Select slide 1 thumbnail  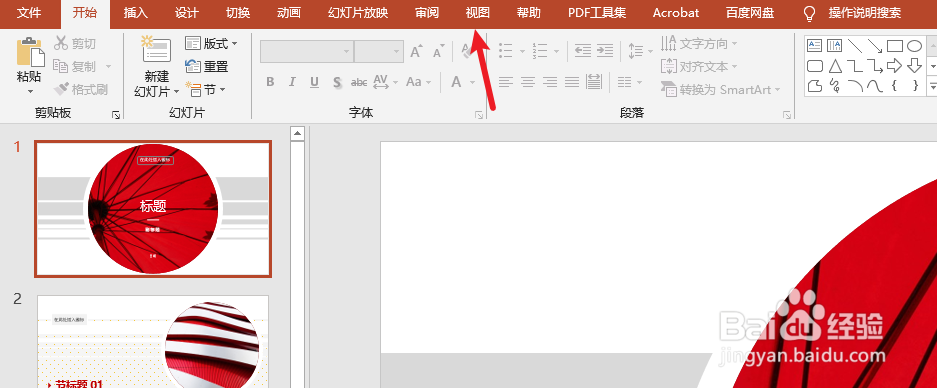click(153, 209)
